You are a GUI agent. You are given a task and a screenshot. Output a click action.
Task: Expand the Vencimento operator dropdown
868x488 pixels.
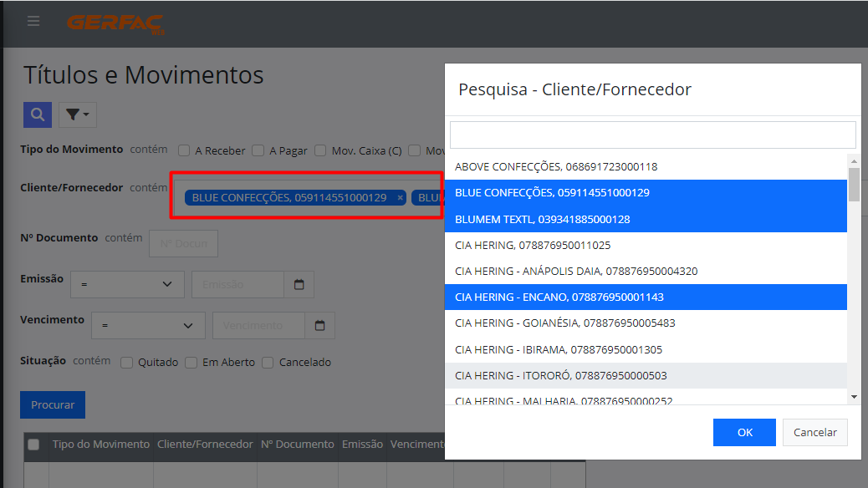coord(148,325)
